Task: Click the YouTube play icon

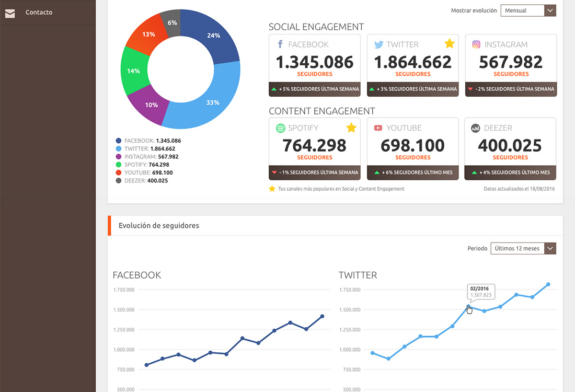Action: coord(378,128)
